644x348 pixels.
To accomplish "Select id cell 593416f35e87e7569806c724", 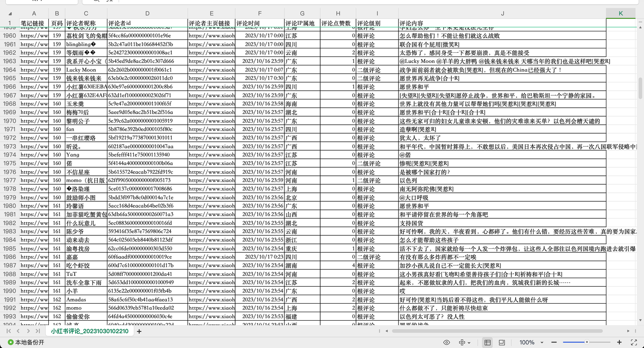I will pos(147,232).
